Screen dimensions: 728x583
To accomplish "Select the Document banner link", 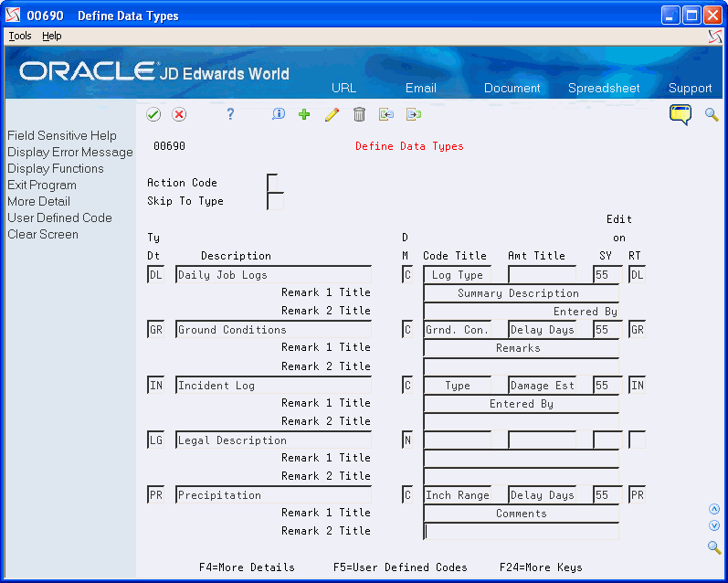I will click(512, 88).
